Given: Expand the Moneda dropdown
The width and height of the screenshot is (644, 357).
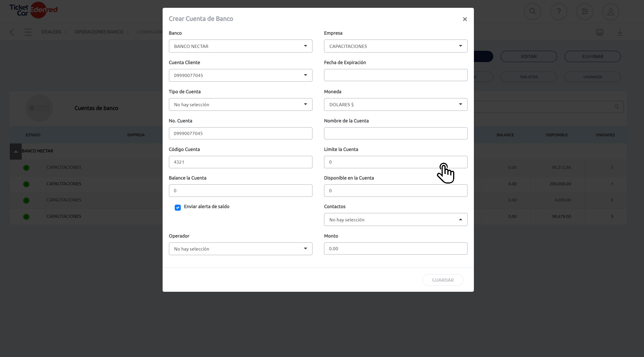Looking at the screenshot, I should click(x=396, y=104).
